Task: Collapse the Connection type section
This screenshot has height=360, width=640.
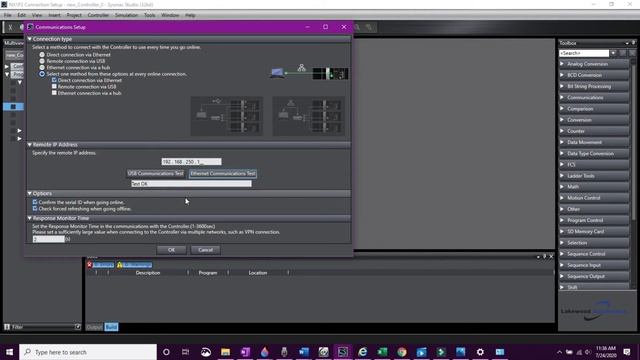Action: [x=30, y=39]
